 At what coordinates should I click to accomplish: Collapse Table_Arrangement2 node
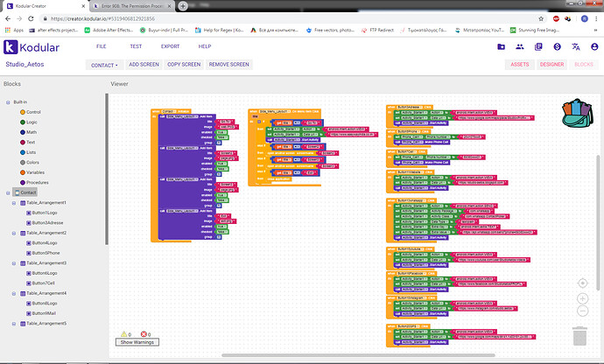point(14,233)
